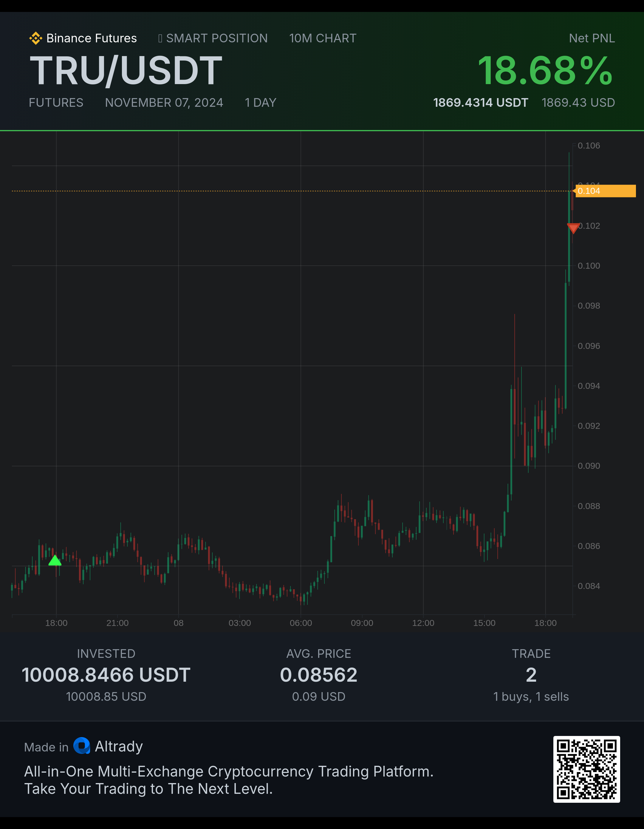This screenshot has height=829, width=644.
Task: Click the 06:00 time axis label
Action: pyautogui.click(x=301, y=623)
